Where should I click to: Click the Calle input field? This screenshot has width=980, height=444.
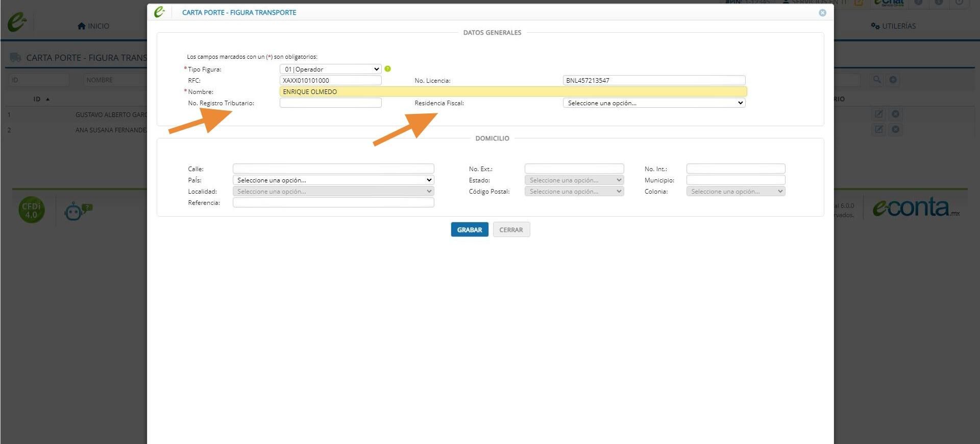click(x=333, y=169)
